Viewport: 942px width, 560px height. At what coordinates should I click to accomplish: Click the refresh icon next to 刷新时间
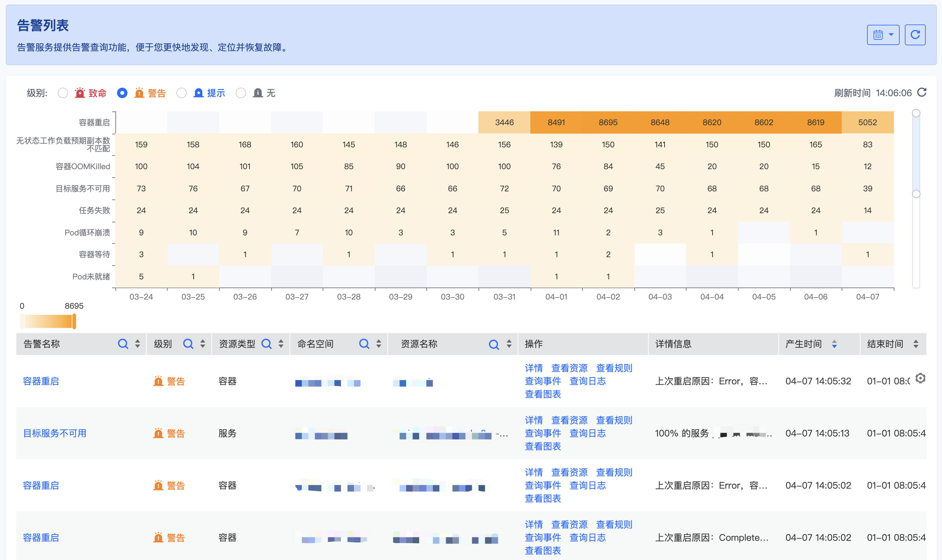click(922, 93)
